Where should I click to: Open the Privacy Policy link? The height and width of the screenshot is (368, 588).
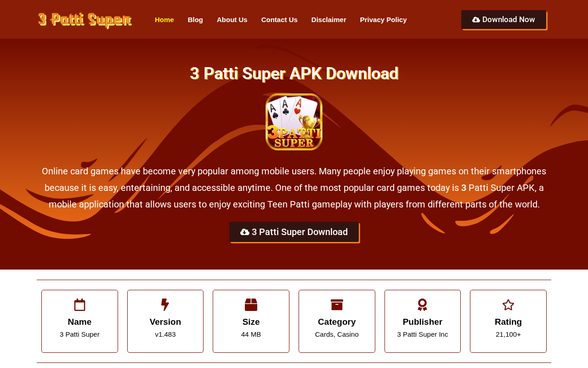(x=384, y=20)
